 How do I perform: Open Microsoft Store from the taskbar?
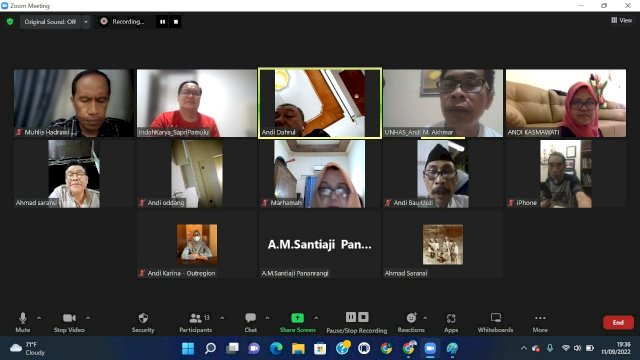(320, 348)
